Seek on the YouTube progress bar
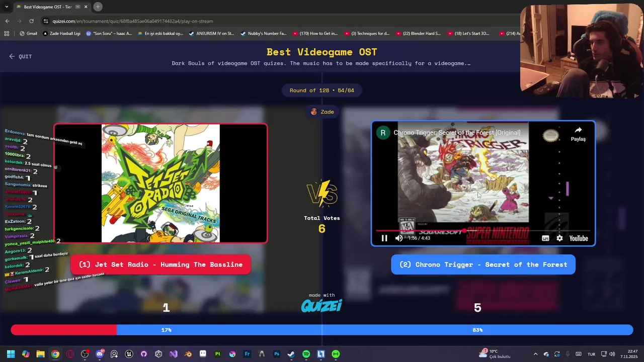644x362 pixels. (483, 231)
